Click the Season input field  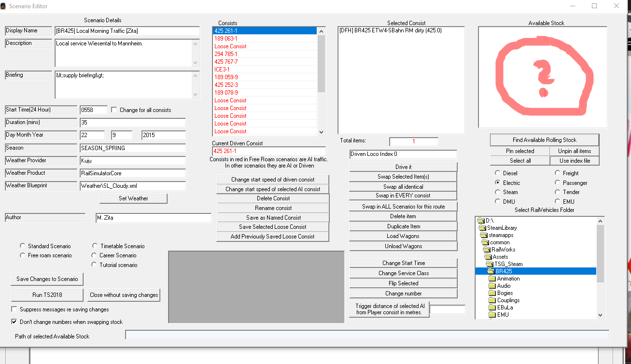point(133,148)
